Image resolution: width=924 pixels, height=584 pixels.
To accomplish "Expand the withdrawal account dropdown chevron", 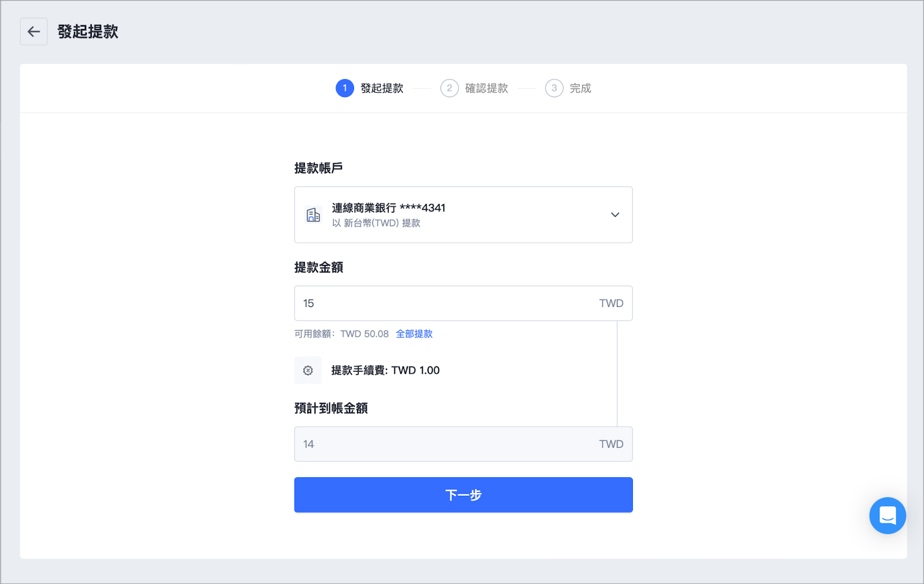I will coord(615,215).
